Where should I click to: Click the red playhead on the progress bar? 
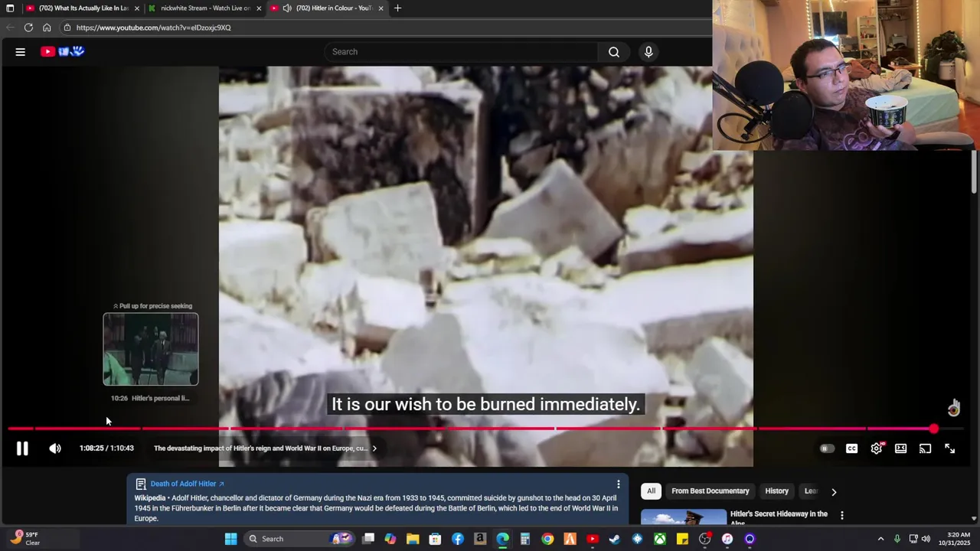(x=934, y=429)
